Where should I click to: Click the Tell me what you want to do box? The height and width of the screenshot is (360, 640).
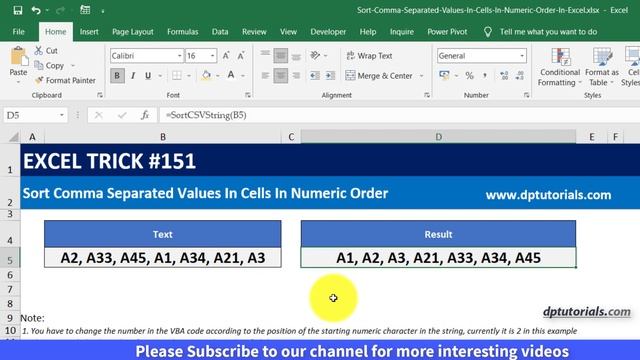click(x=548, y=32)
